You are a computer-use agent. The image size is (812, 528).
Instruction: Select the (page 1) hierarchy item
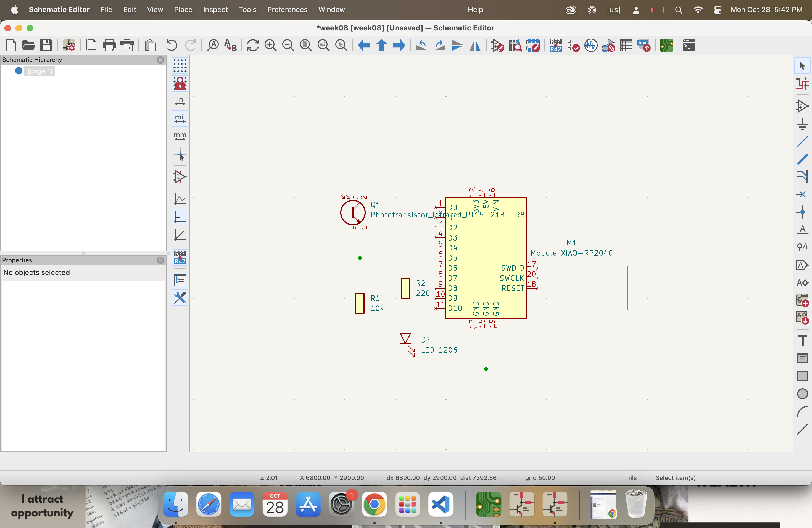point(40,71)
